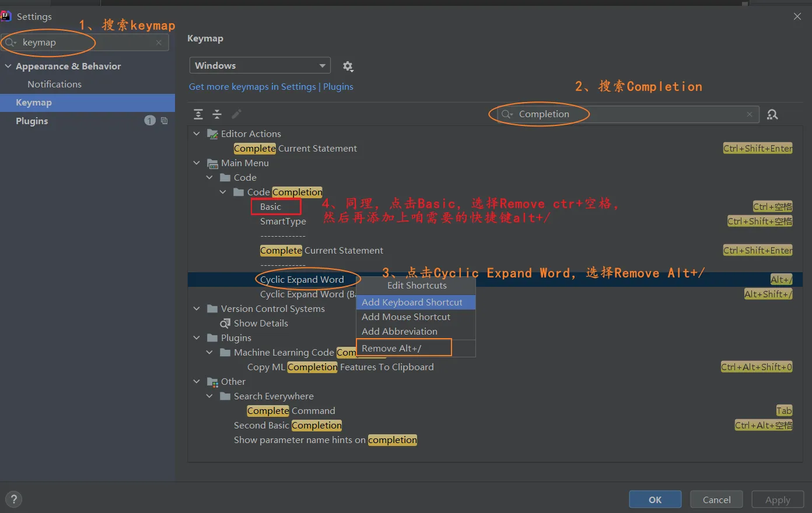Select Complete Current Statement under Editor Actions
This screenshot has height=513, width=812.
point(295,149)
